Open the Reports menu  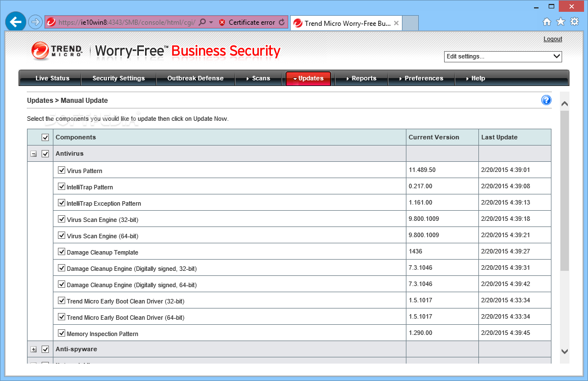pos(361,78)
